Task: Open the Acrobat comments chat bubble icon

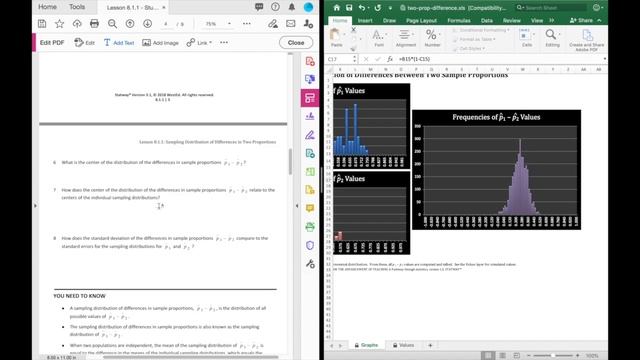Action: pyautogui.click(x=259, y=7)
